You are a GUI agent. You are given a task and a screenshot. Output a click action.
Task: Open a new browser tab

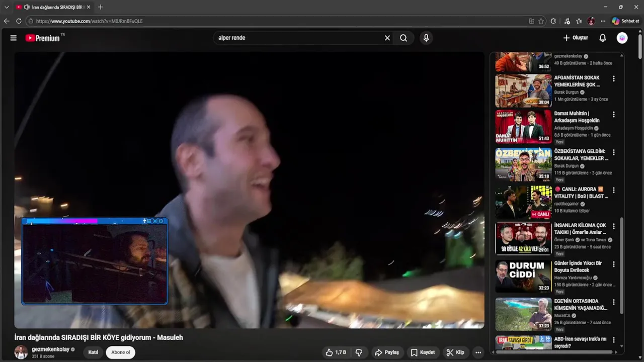(x=101, y=7)
